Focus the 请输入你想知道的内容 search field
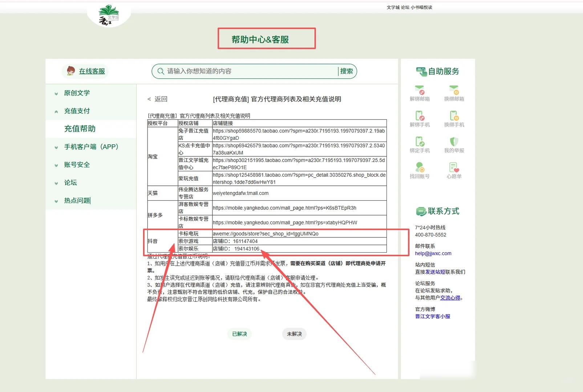The height and width of the screenshot is (392, 583). point(251,71)
